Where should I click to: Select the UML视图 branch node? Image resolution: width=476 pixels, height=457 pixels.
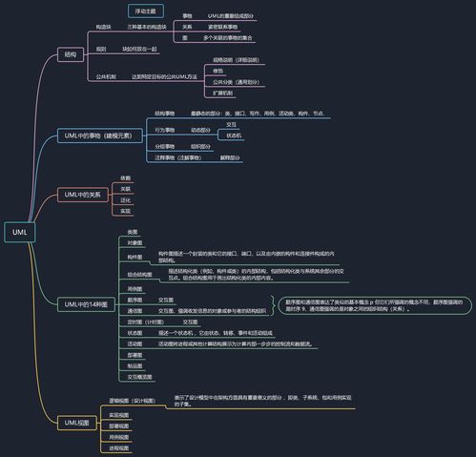pos(76,423)
